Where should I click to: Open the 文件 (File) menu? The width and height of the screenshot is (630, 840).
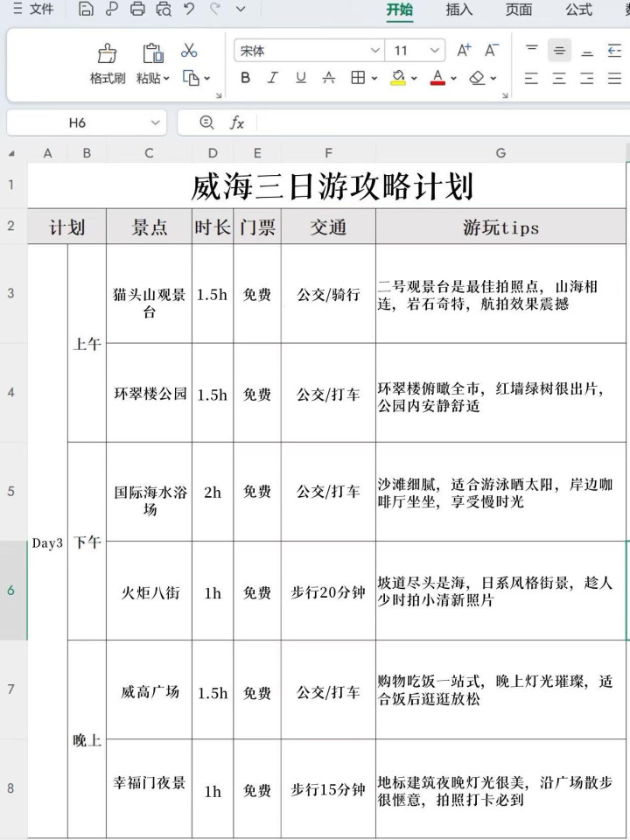click(x=33, y=10)
